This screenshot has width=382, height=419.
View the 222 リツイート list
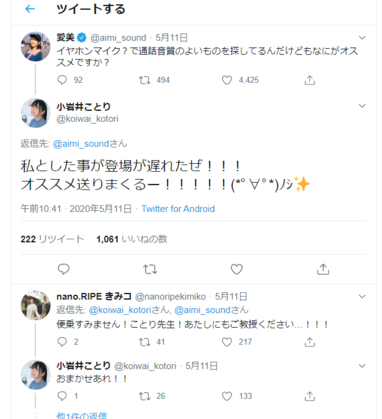point(52,239)
